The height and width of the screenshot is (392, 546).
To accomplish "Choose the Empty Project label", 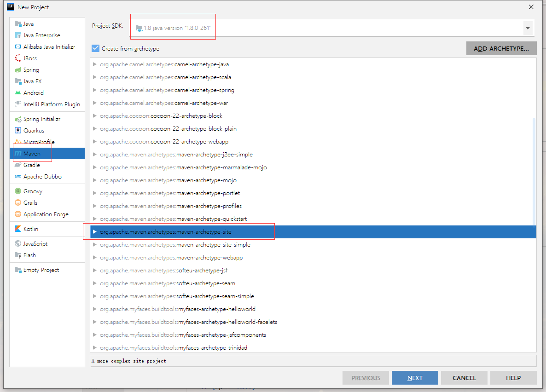I will (x=41, y=270).
